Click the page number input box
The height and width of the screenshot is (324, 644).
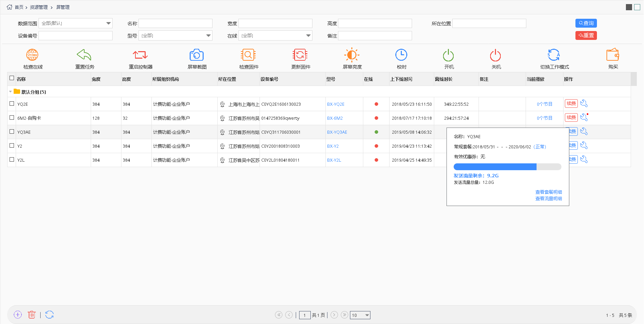coord(305,315)
